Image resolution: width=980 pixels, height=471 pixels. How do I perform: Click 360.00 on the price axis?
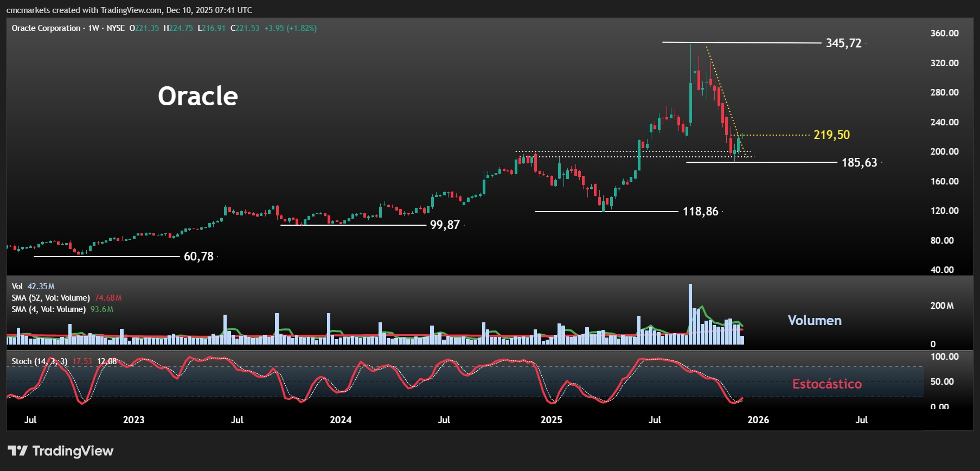944,33
